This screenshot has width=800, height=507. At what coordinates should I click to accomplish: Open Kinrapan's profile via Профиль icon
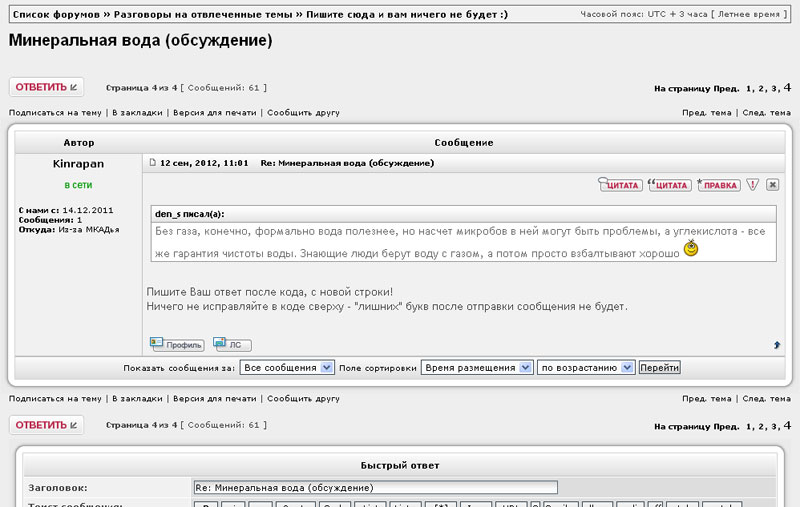pyautogui.click(x=177, y=344)
